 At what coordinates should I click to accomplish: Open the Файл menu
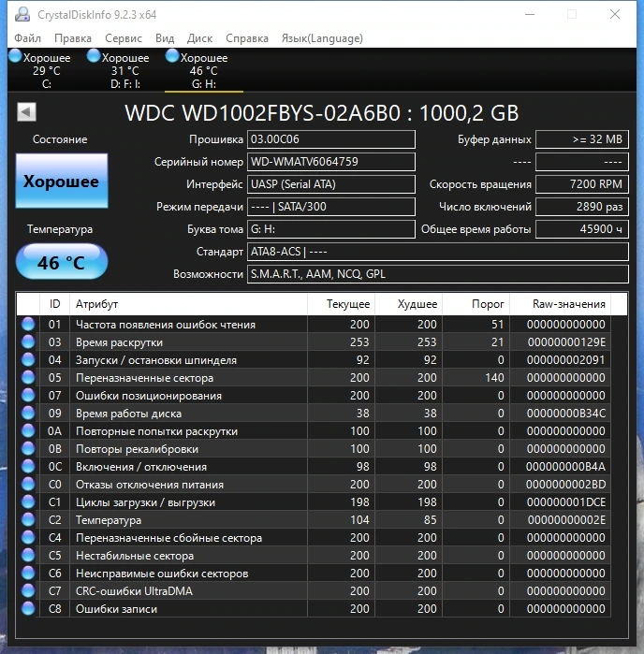(27, 38)
